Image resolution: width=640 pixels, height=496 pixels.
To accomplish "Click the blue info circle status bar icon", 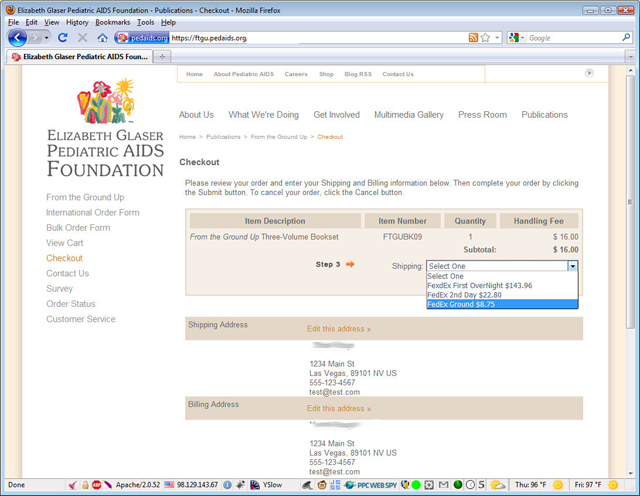I will [x=227, y=485].
